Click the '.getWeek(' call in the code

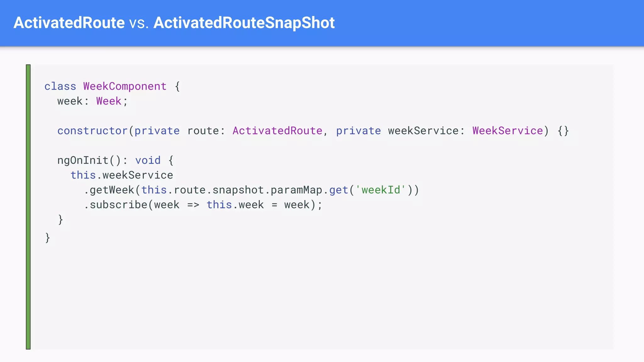click(x=112, y=190)
